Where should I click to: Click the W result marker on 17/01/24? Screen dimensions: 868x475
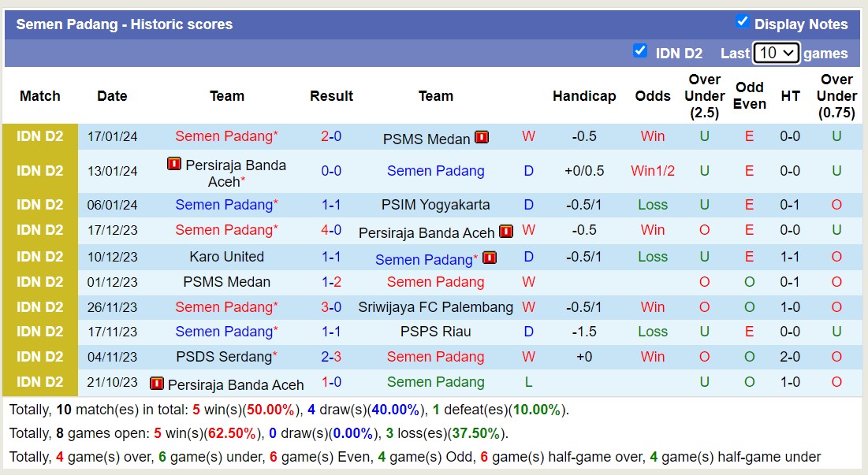[528, 136]
